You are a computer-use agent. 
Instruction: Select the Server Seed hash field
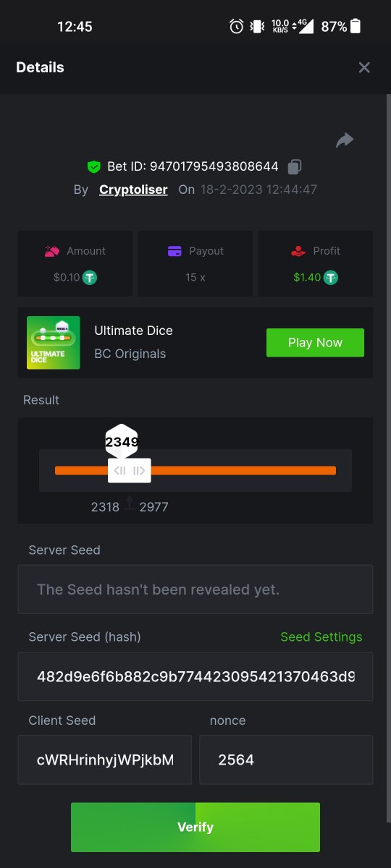(x=195, y=676)
